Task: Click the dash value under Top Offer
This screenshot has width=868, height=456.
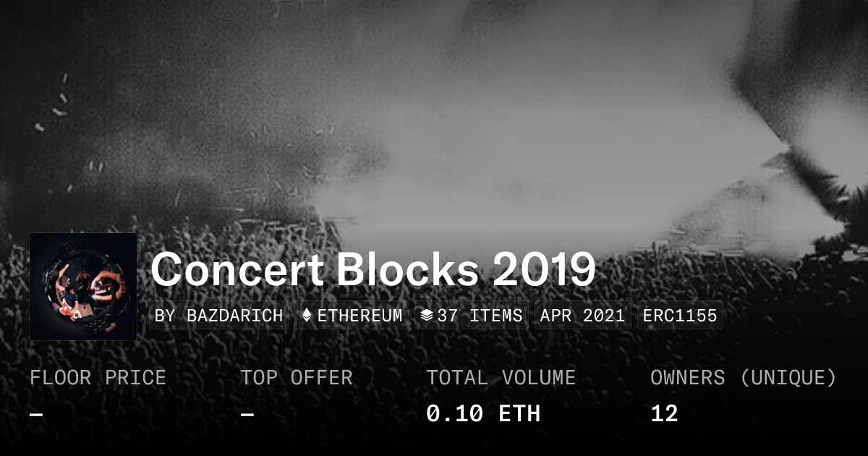Action: (x=247, y=414)
